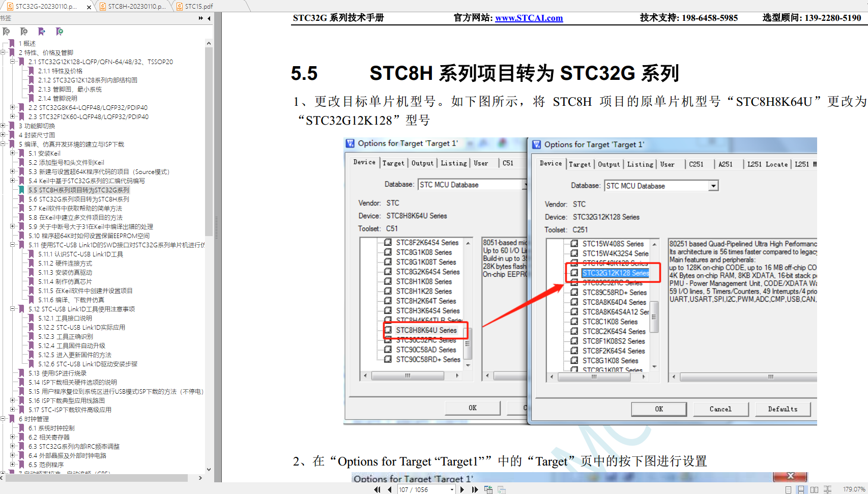Open bookmark 5.6 STC32G系列项目转为STC8H系列

(x=79, y=199)
